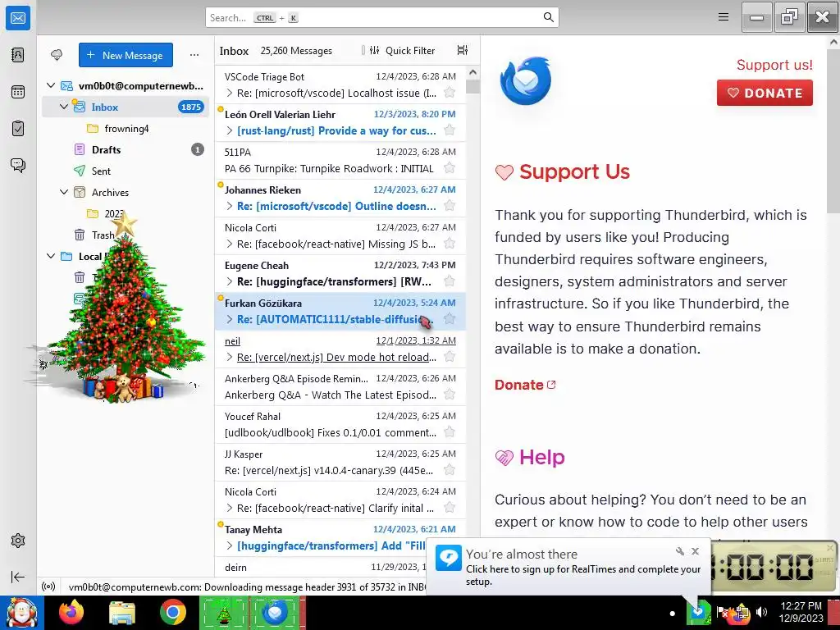Open the Mail space icon
Screen dimensions: 840x630
tap(18, 18)
